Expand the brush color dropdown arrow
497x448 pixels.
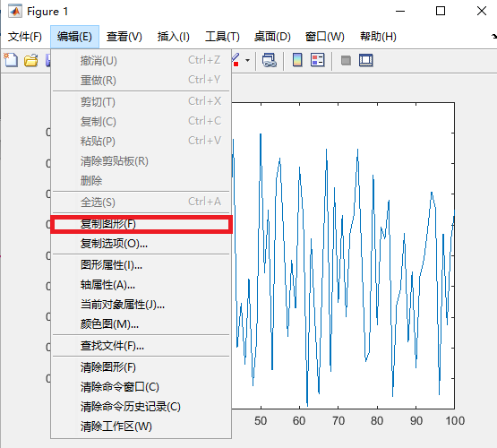point(247,60)
